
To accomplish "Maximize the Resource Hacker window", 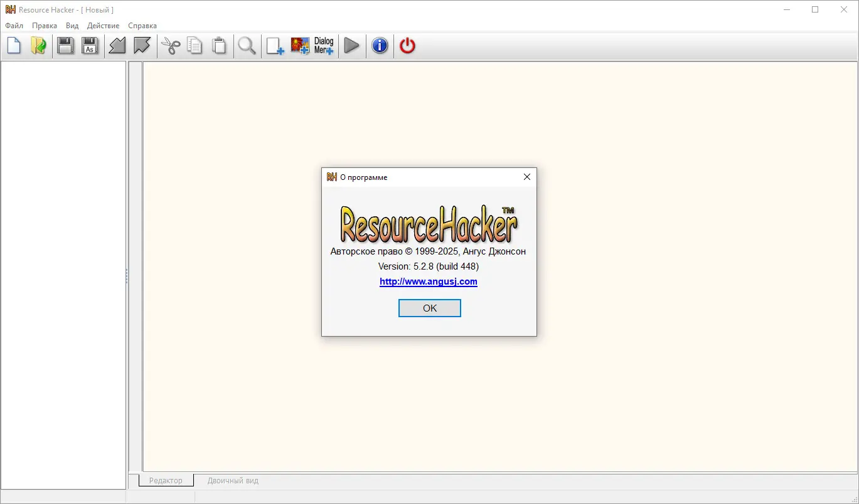I will (815, 10).
